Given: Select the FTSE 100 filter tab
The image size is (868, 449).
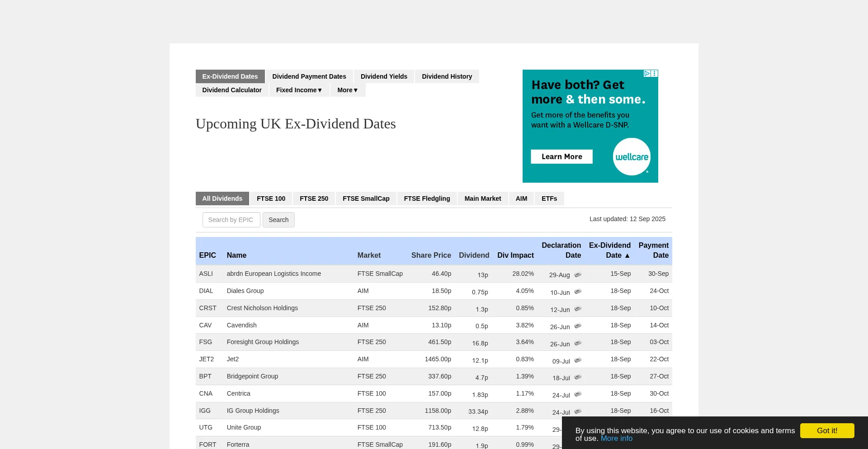Looking at the screenshot, I should (x=271, y=199).
